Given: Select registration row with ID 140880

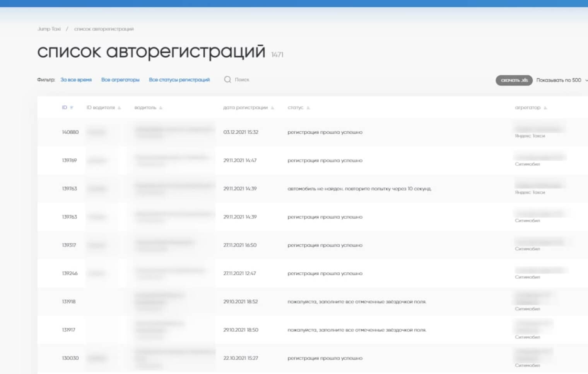Looking at the screenshot, I should 70,132.
